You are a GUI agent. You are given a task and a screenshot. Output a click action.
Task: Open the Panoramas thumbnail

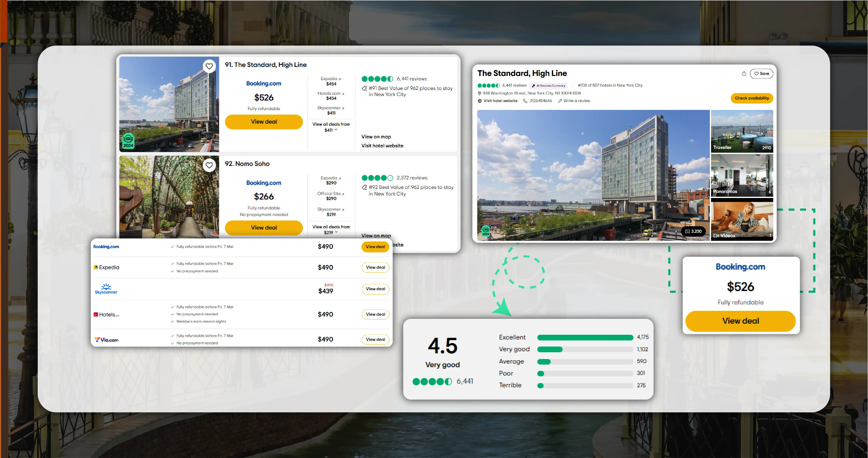[x=742, y=175]
